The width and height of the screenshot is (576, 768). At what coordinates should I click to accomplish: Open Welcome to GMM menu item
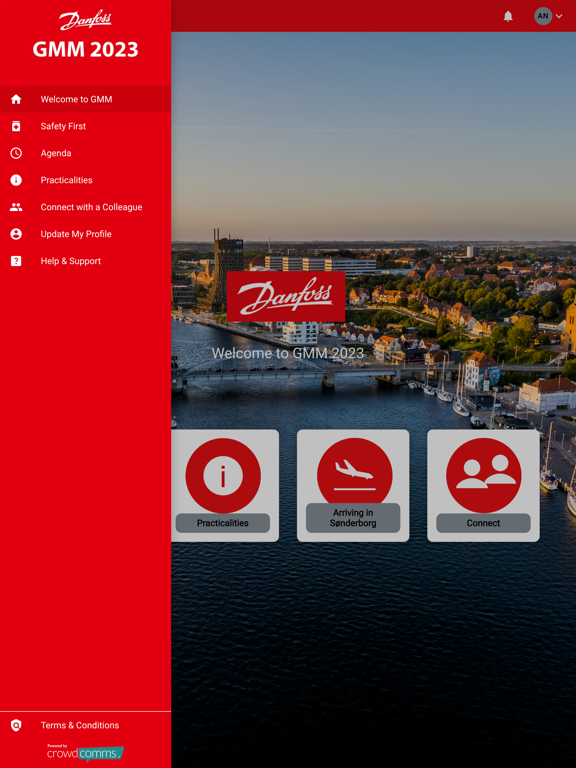tap(85, 99)
